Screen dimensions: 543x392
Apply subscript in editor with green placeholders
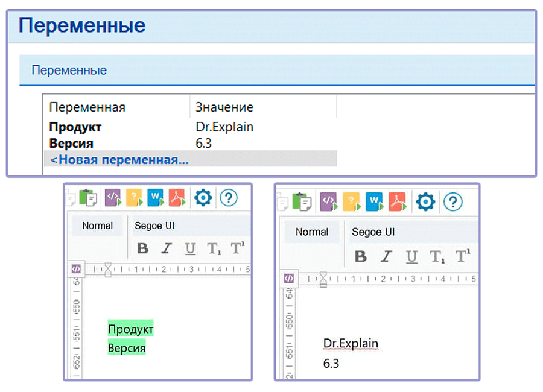[x=214, y=248]
